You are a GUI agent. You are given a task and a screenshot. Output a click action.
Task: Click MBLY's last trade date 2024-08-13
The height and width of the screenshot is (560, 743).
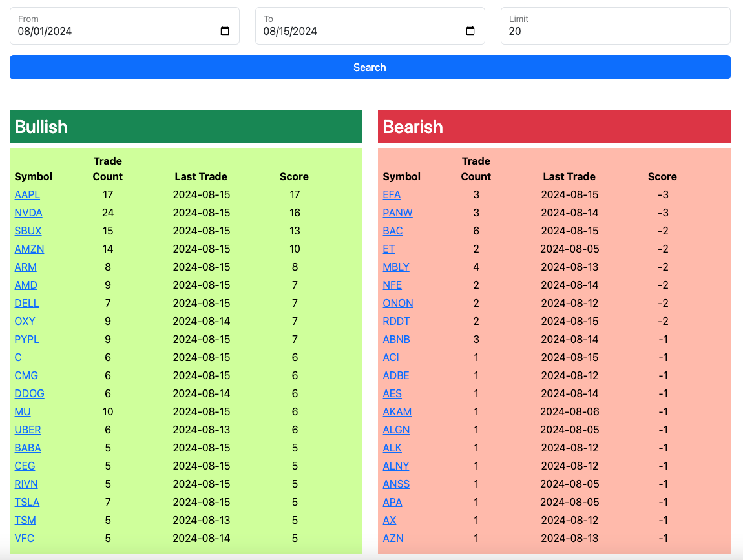pos(570,267)
